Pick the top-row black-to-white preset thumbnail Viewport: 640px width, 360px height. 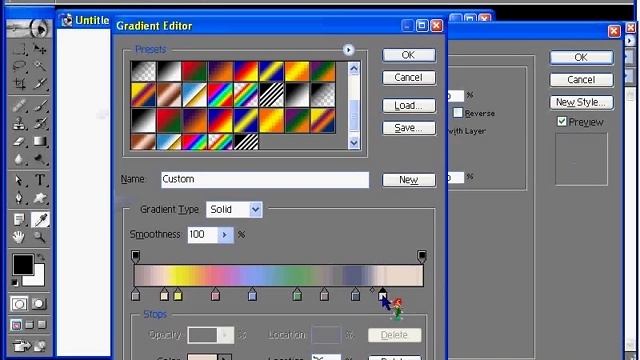pos(169,71)
